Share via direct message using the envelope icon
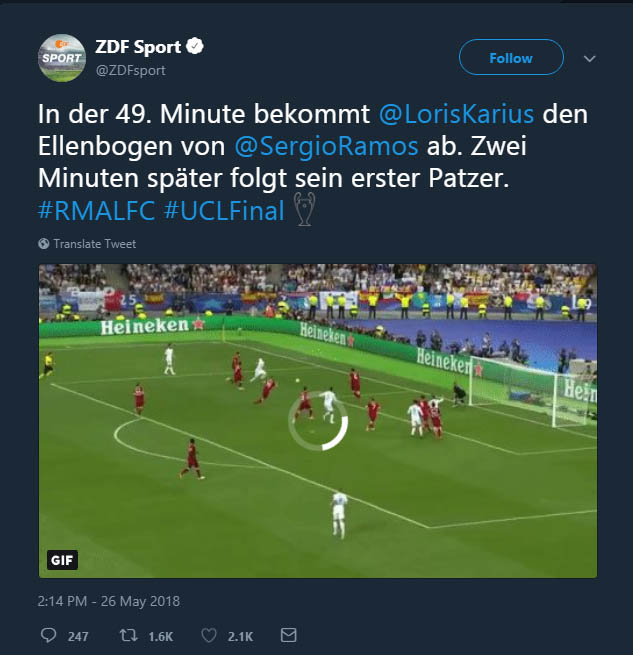This screenshot has height=655, width=633. tap(288, 635)
